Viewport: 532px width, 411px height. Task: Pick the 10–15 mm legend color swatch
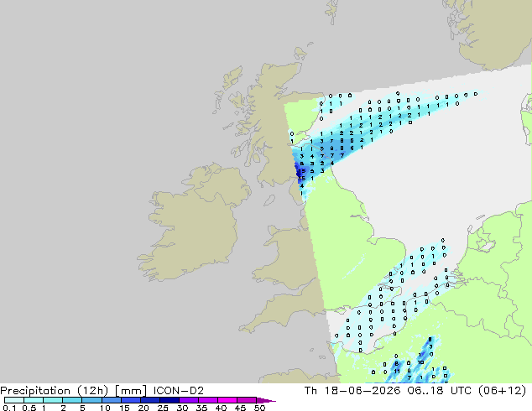[x=111, y=400]
